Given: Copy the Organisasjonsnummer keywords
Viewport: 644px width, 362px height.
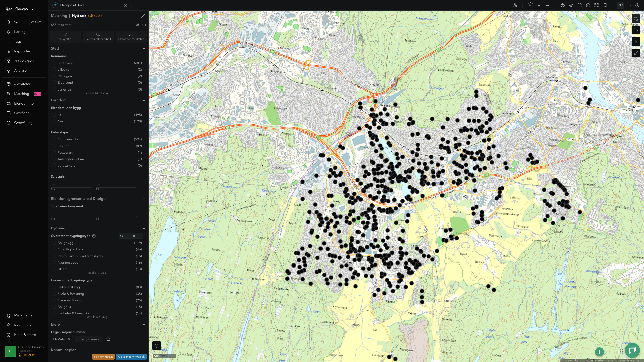Looking at the screenshot, I should [108, 339].
